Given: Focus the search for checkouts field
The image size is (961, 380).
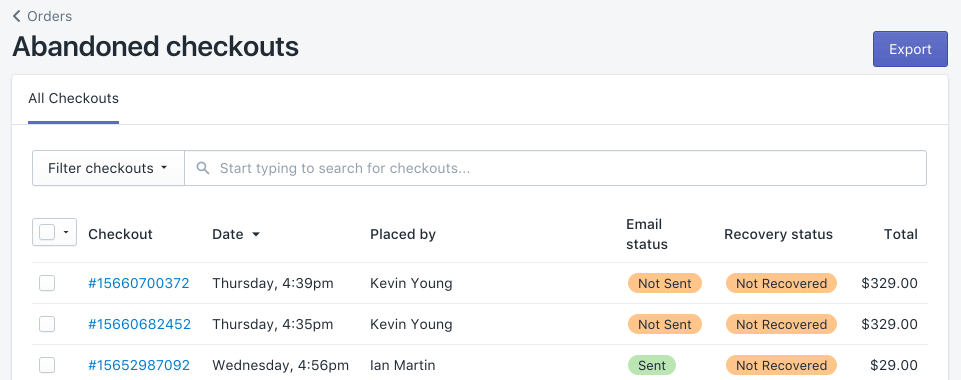Looking at the screenshot, I should (x=555, y=168).
